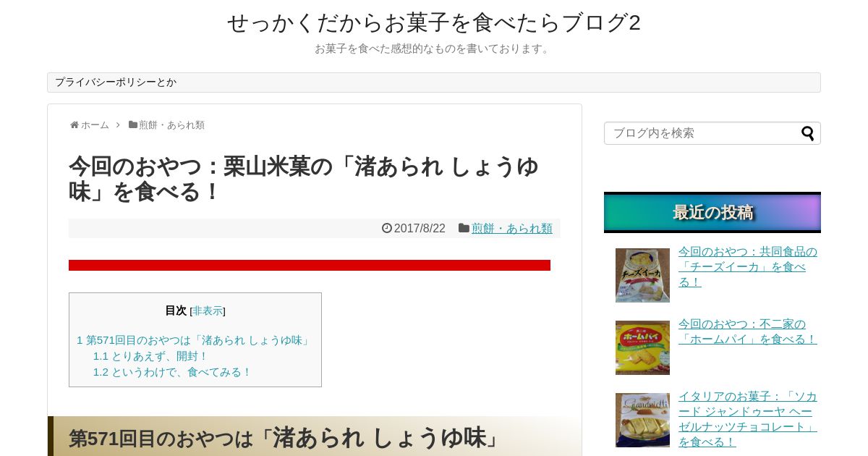Viewport: 868px width, 456px height.
Task: Open the ジャンドゥーヤ chocolate post thumbnail
Action: coord(642,420)
